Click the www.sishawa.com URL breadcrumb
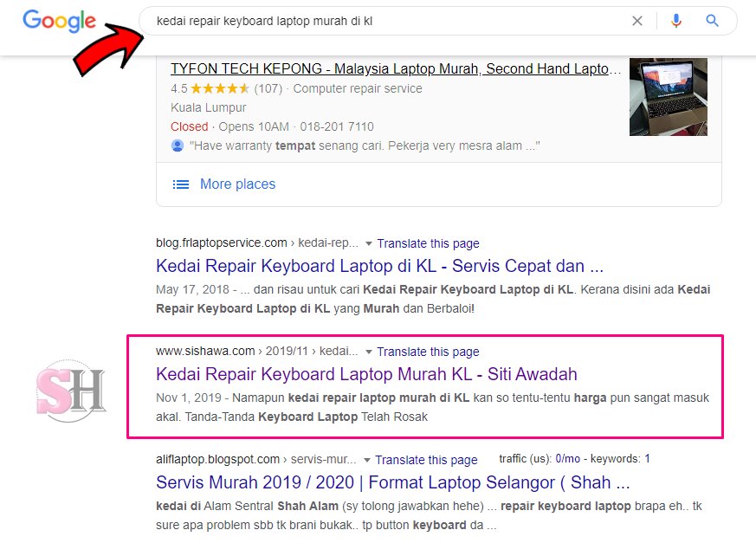Viewport: 756px width, 556px height. pos(256,351)
